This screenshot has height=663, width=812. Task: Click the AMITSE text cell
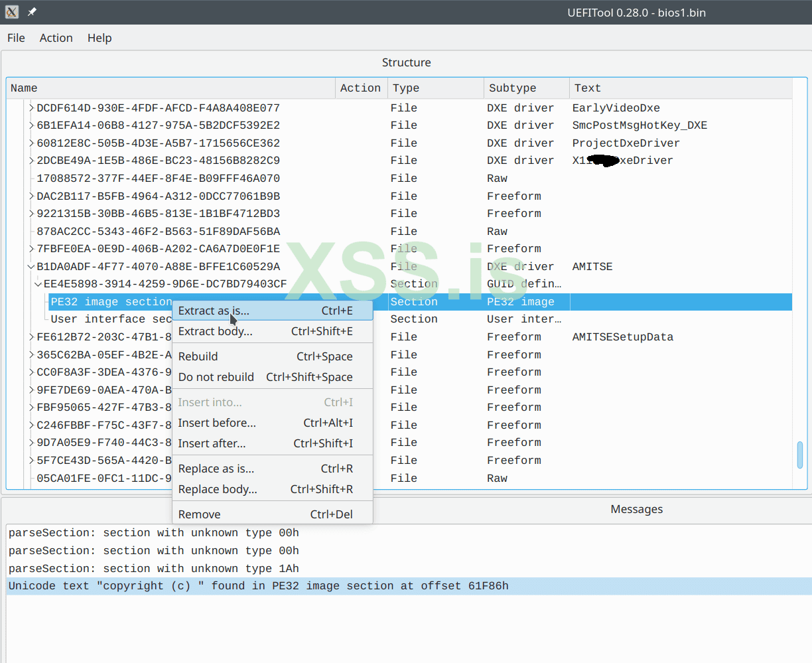(x=592, y=266)
